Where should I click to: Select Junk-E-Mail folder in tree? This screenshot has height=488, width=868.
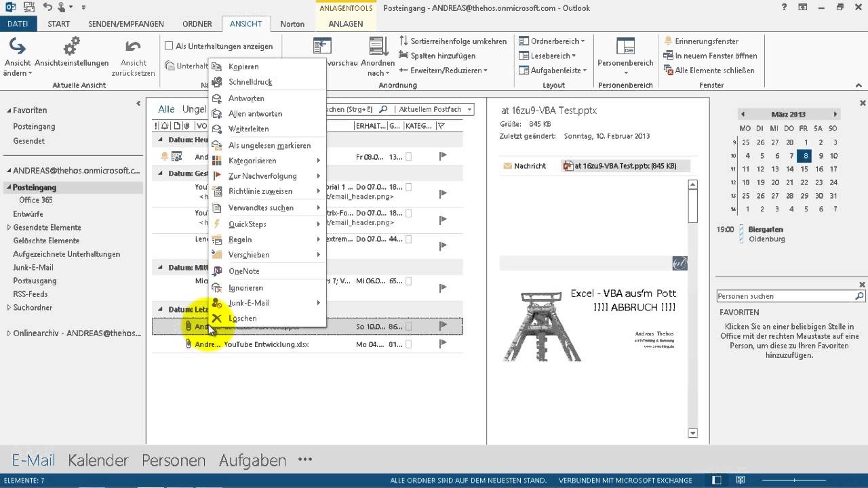33,268
